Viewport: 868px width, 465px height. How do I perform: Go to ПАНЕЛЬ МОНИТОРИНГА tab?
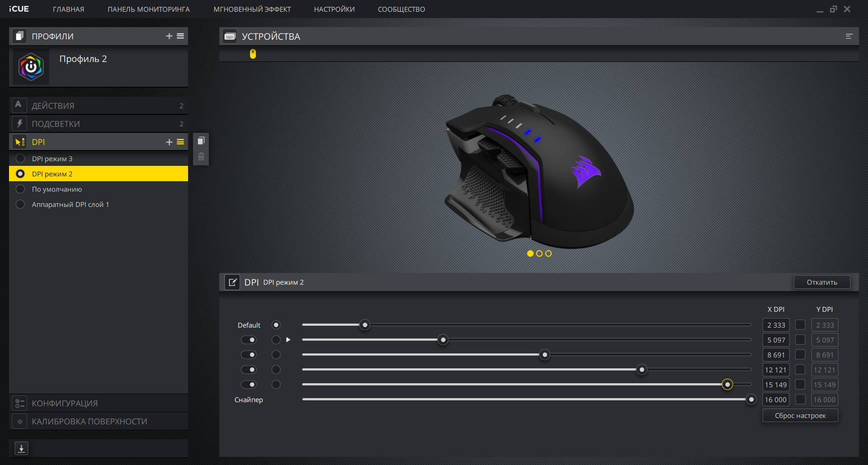tap(148, 9)
